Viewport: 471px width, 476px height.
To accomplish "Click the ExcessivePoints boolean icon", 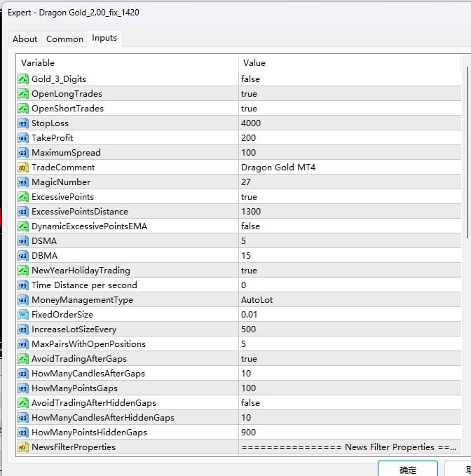I will point(23,197).
